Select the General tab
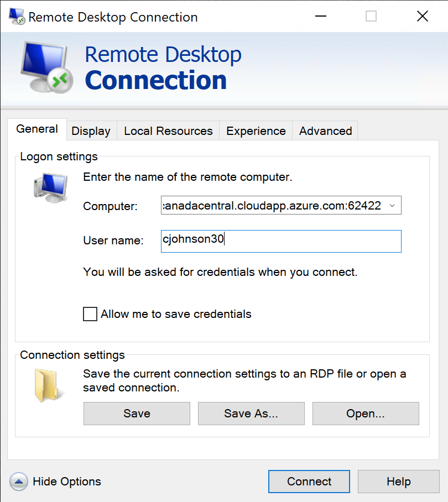The height and width of the screenshot is (502, 448). 37,129
